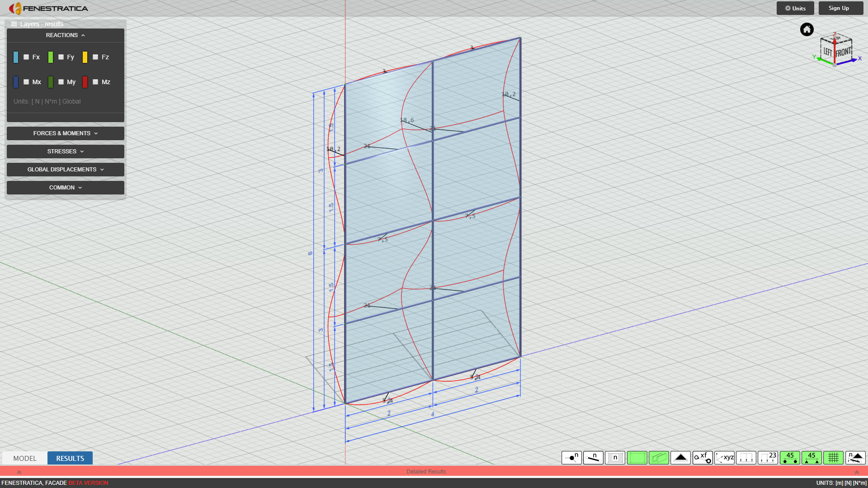Open the Layers hamburger menu icon
The height and width of the screenshot is (488, 868).
tap(14, 24)
